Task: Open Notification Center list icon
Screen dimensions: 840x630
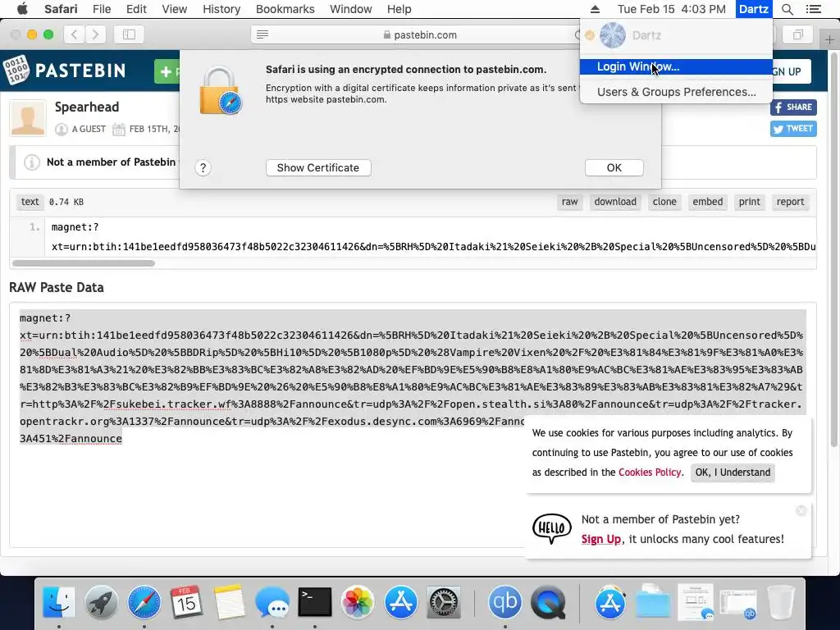Action: 813,9
